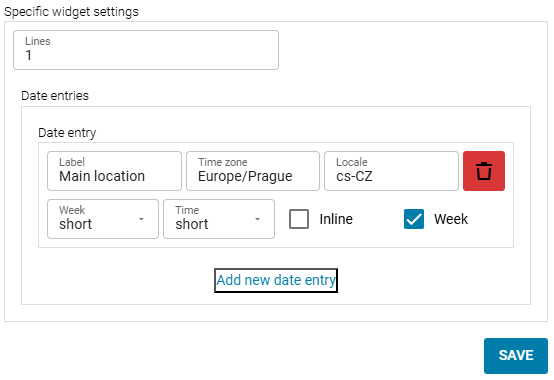Focus the Label field Main location
This screenshot has height=380, width=554.
114,171
